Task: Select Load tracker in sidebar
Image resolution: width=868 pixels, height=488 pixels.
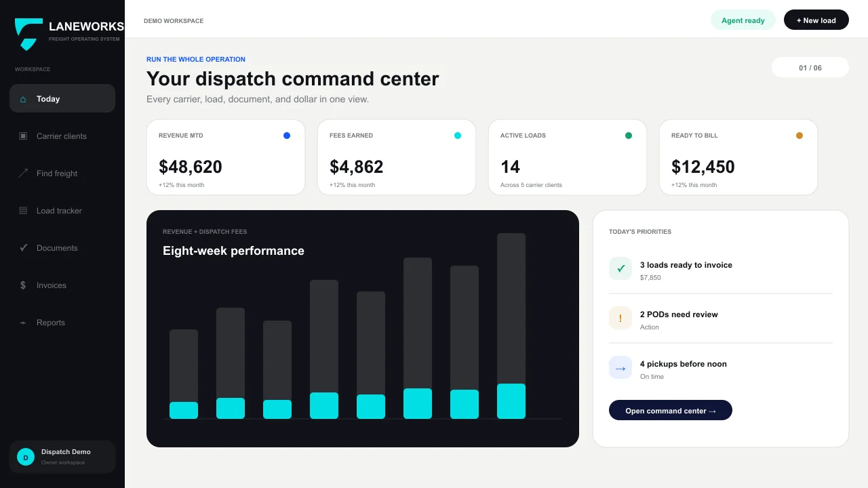Action: 62,210
